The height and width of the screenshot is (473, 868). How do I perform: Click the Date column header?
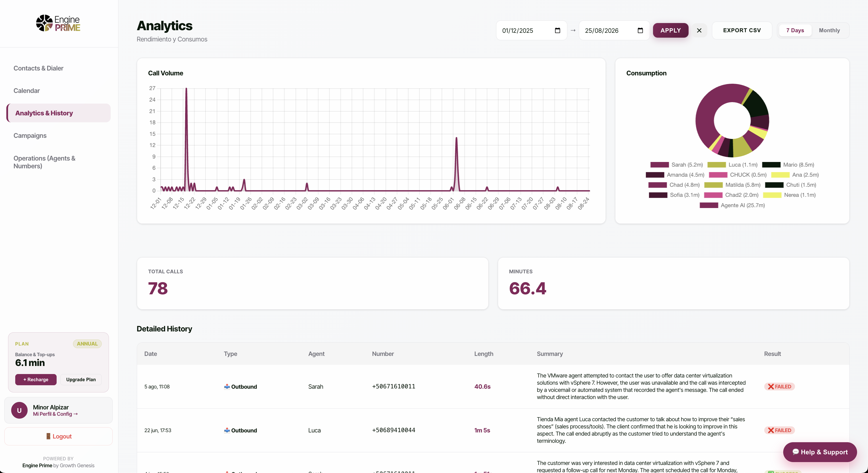click(x=151, y=354)
